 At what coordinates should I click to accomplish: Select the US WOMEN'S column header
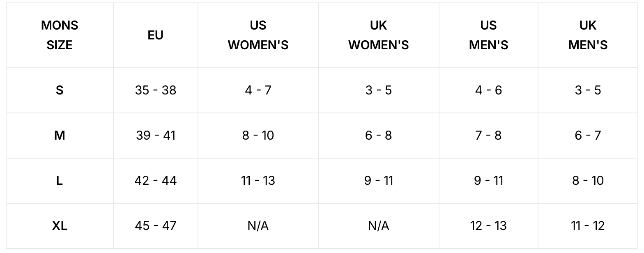(x=258, y=35)
